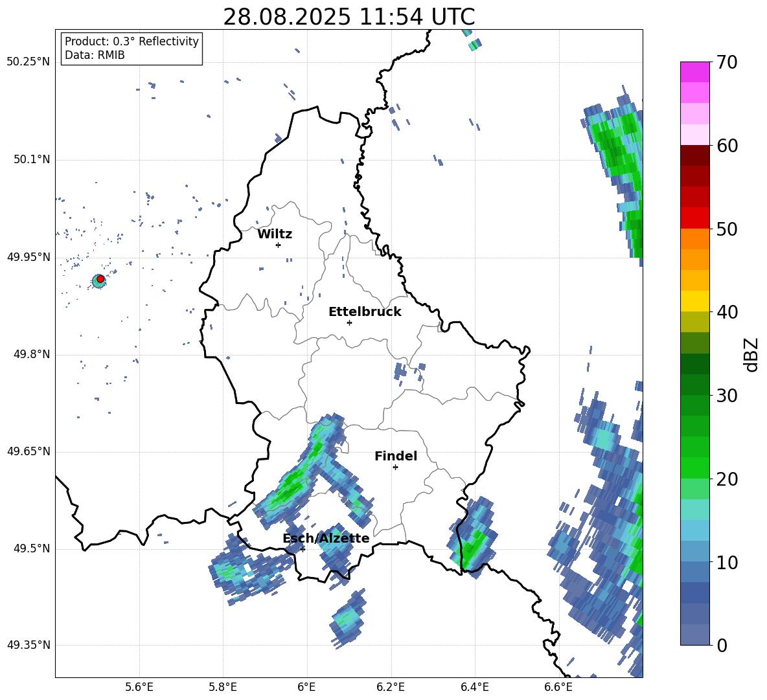Image resolution: width=767 pixels, height=700 pixels.
Task: Pick the bright red swatch just above 50 dBZ
Action: tap(694, 218)
